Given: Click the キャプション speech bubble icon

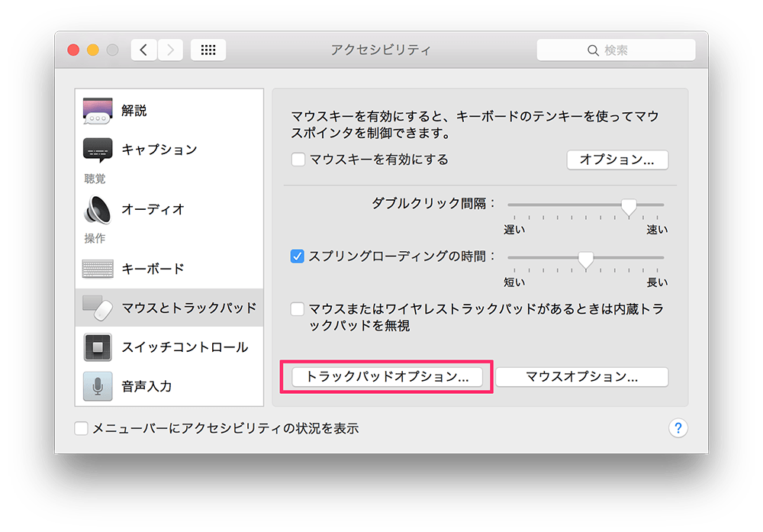Looking at the screenshot, I should tap(98, 150).
